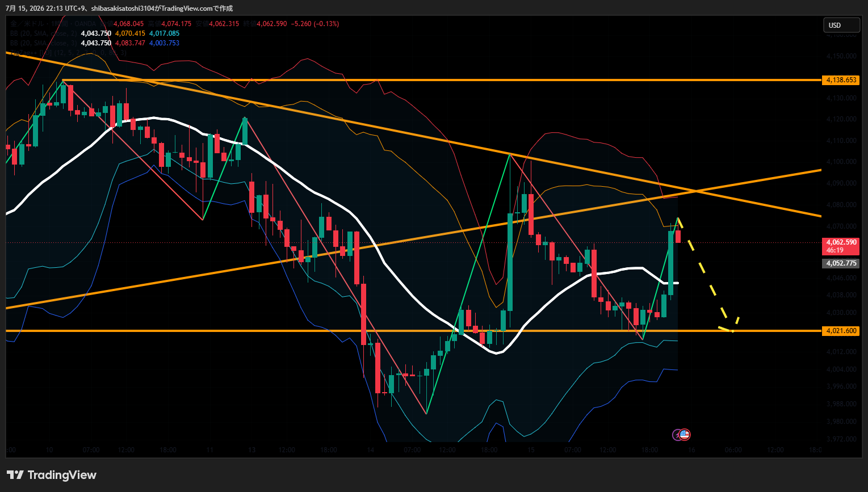Viewport: 868px width, 492px height.
Task: Select the BB (20, SMA, close, 2) indicator legend
Action: [x=44, y=33]
